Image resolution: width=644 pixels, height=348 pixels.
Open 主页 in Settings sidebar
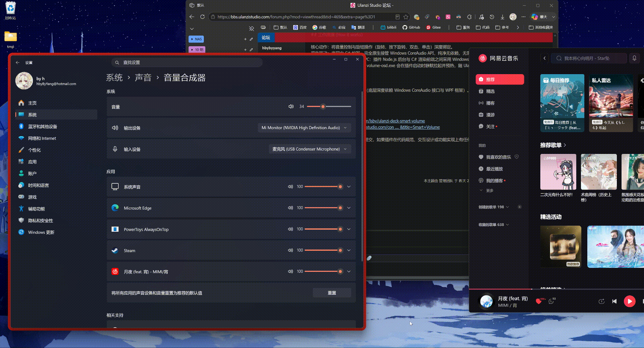(x=56, y=103)
